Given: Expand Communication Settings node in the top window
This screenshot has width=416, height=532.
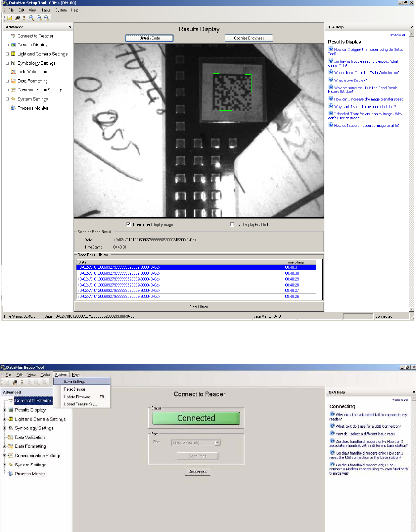Looking at the screenshot, I should pyautogui.click(x=7, y=90).
